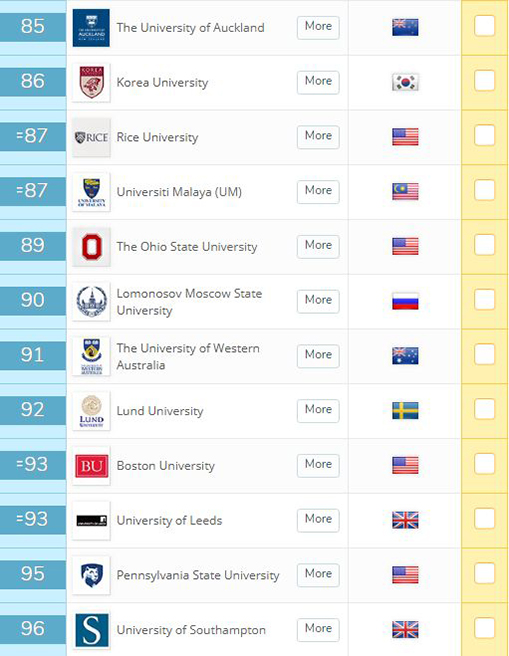Open More details for Korea University
509x656 pixels.
pyautogui.click(x=318, y=82)
